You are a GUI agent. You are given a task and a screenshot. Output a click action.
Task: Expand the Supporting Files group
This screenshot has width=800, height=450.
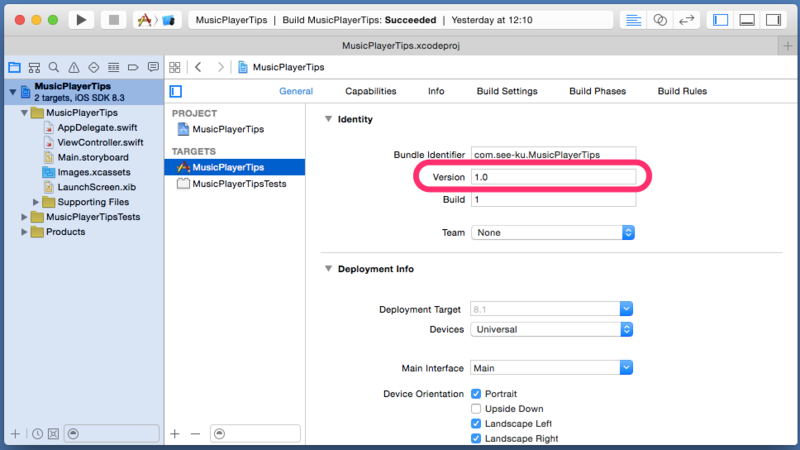(x=36, y=202)
